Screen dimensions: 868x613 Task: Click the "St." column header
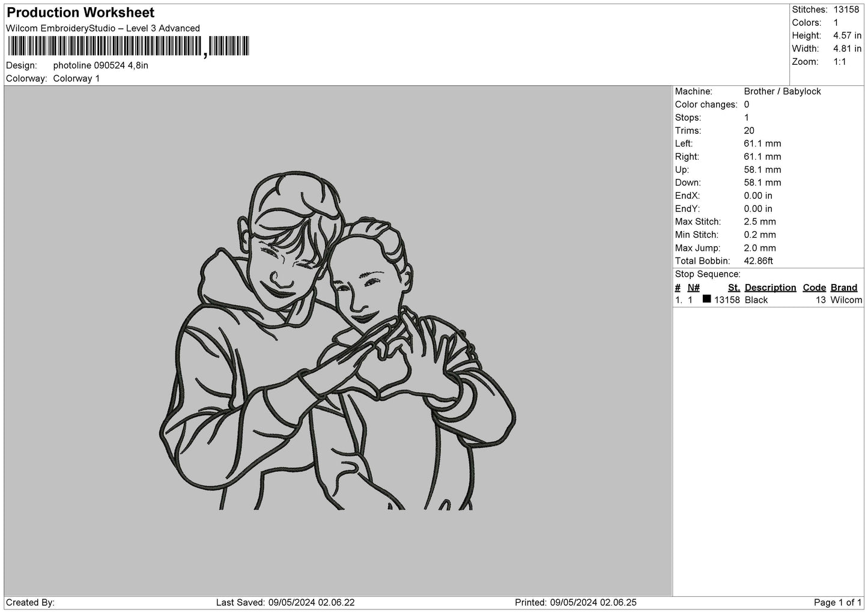734,288
